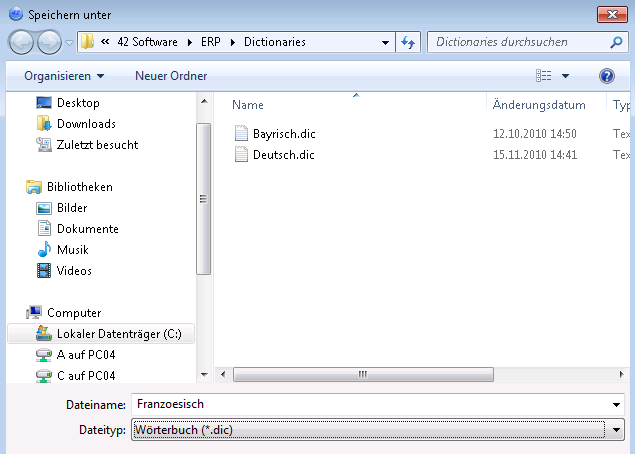The image size is (635, 454).
Task: Open the Dateiname dropdown arrow
Action: pos(616,405)
